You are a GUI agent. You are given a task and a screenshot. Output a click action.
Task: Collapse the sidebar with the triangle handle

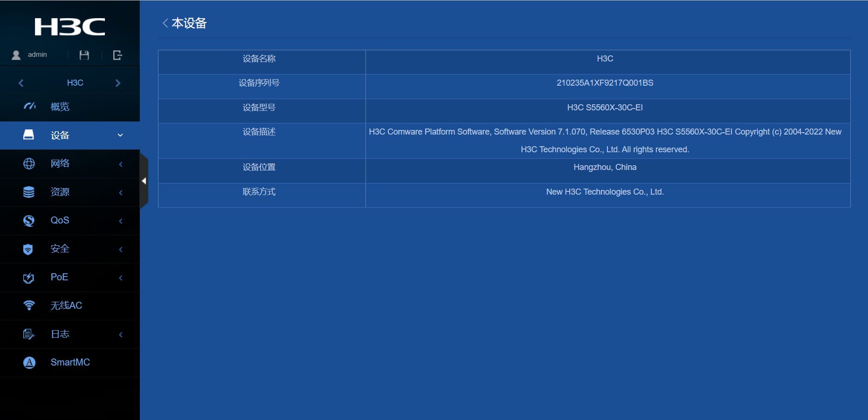144,181
